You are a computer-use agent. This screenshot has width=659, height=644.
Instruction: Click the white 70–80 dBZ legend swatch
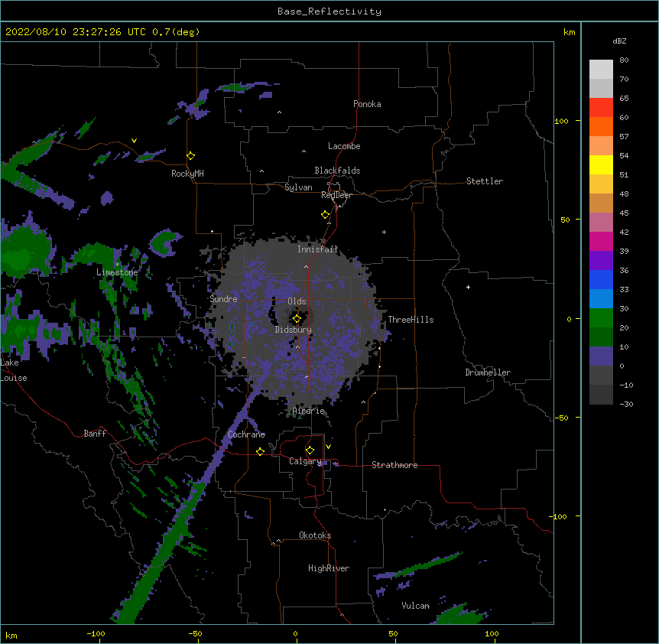coord(601,70)
